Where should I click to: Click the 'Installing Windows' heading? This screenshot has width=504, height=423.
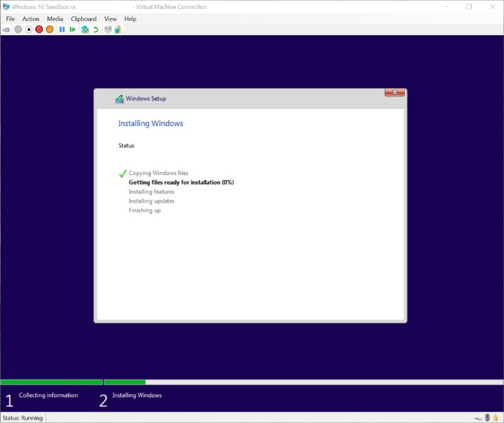click(x=151, y=123)
